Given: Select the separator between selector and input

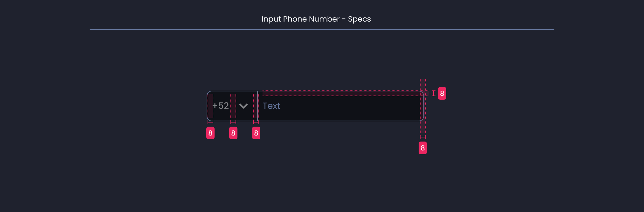Looking at the screenshot, I should 257,106.
